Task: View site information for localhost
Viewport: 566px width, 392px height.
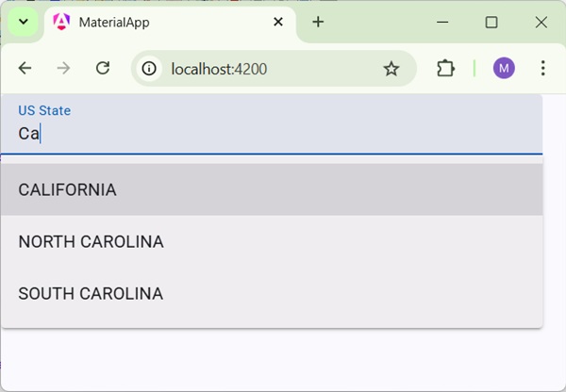Action: pyautogui.click(x=149, y=68)
